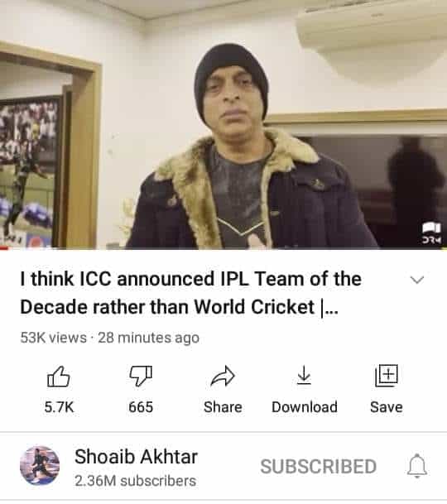
Task: Click the 5.7K likes count
Action: pyautogui.click(x=59, y=407)
